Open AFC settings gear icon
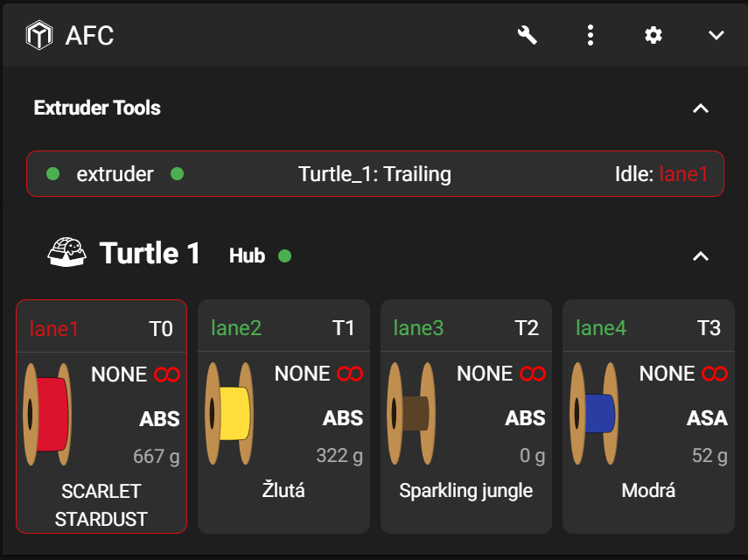 tap(654, 35)
